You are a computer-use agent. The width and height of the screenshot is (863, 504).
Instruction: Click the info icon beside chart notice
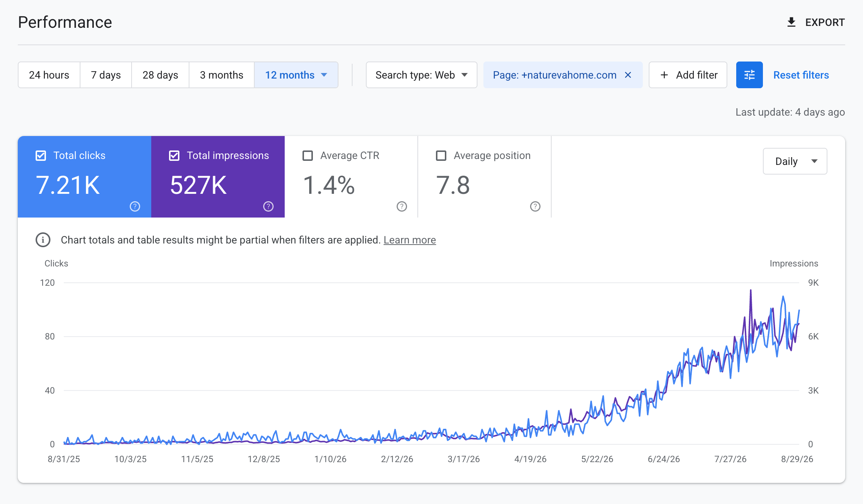click(x=43, y=240)
